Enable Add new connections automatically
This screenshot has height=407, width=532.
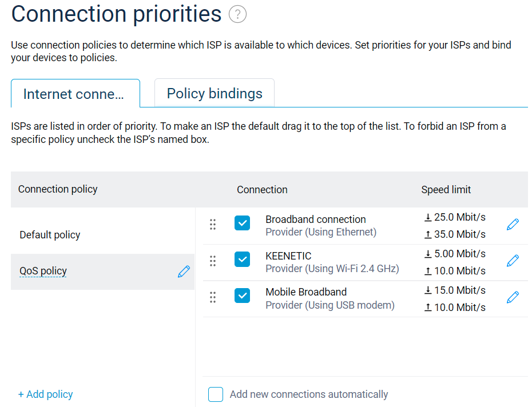(x=216, y=394)
